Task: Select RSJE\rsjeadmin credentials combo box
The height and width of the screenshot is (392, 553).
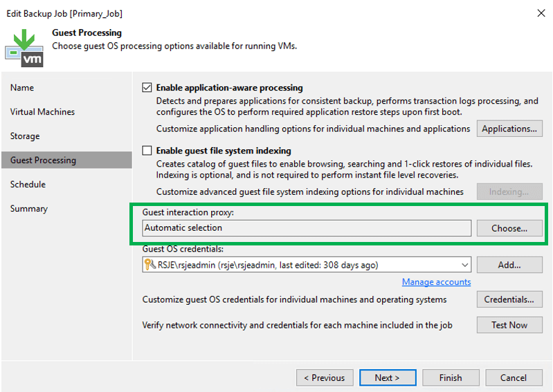Action: (305, 265)
